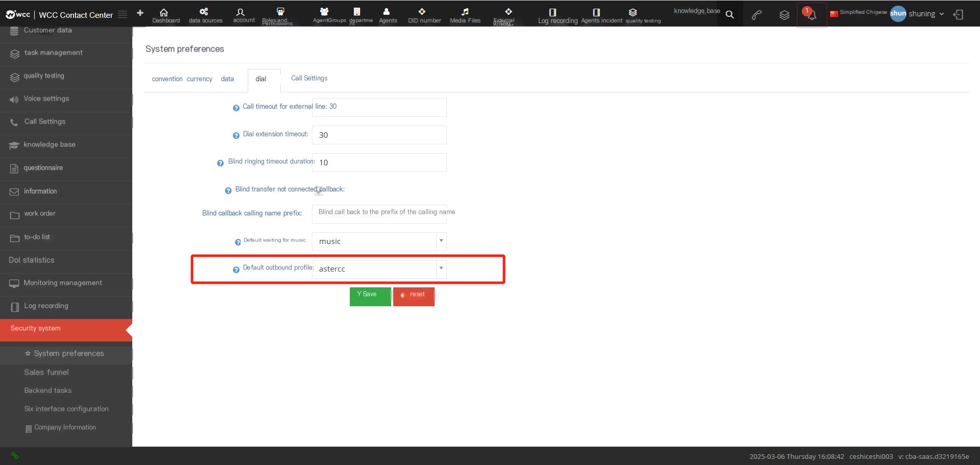Switch to convention tab

click(167, 79)
